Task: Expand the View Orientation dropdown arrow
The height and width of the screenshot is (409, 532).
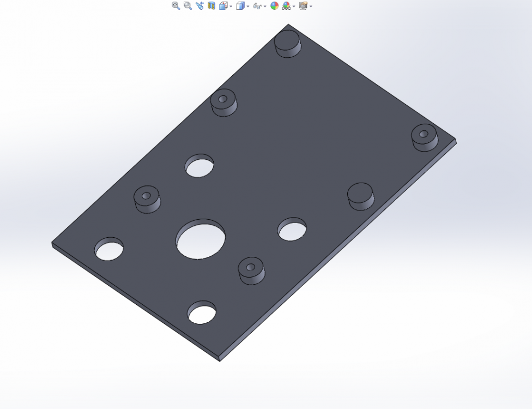Action: click(x=230, y=6)
